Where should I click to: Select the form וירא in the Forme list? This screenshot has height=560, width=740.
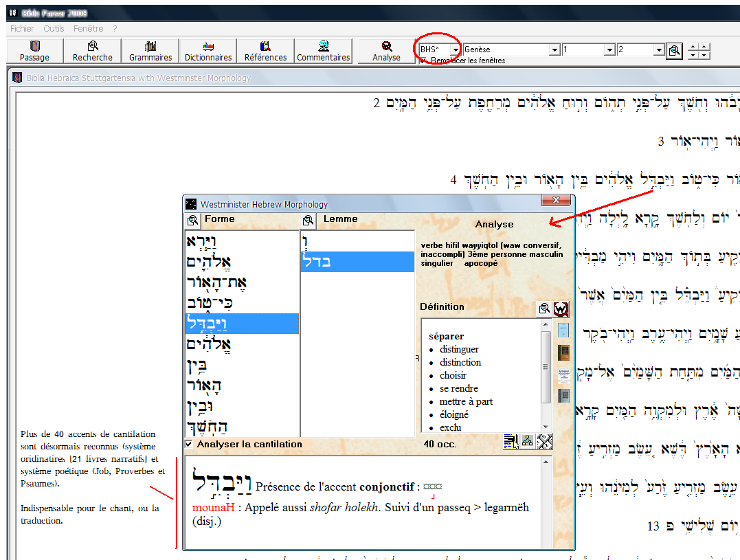(x=242, y=241)
